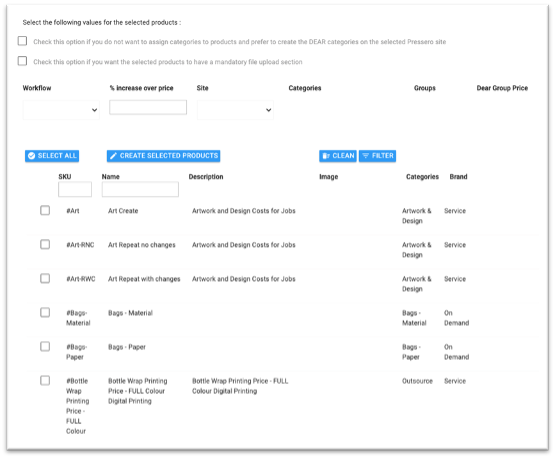Image resolution: width=556 pixels, height=460 pixels.
Task: Click the Categories column header in the product table
Action: (422, 177)
